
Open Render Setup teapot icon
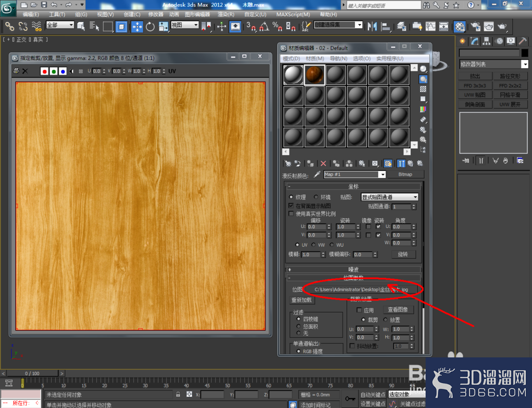coord(475,26)
